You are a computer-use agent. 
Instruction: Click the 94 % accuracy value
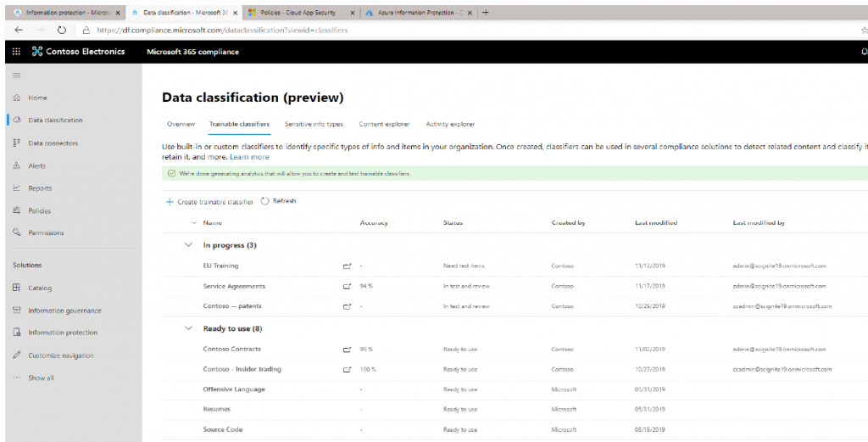coord(366,287)
